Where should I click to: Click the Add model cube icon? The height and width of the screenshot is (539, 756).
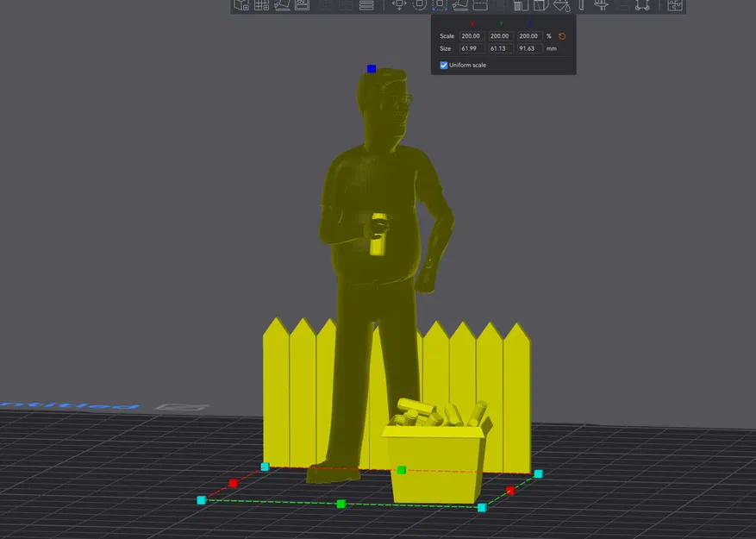point(241,5)
